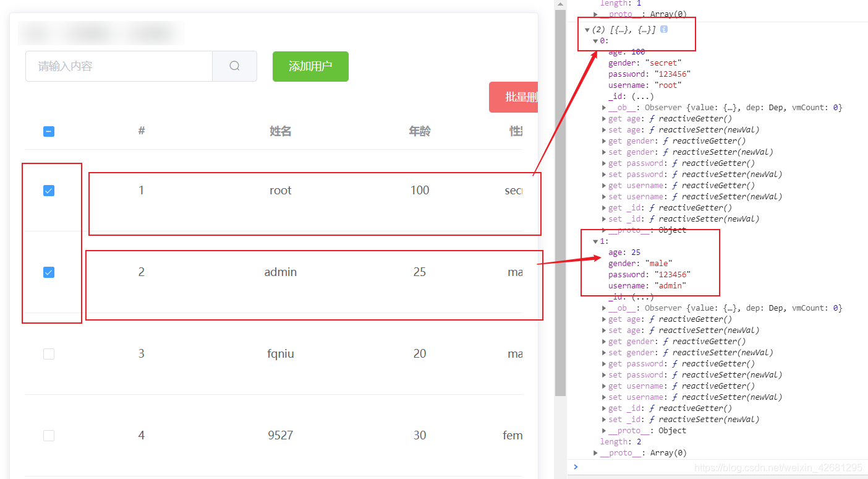This screenshot has width=868, height=479.
Task: Expand __proto__: Object under console entry 1
Action: tap(604, 431)
